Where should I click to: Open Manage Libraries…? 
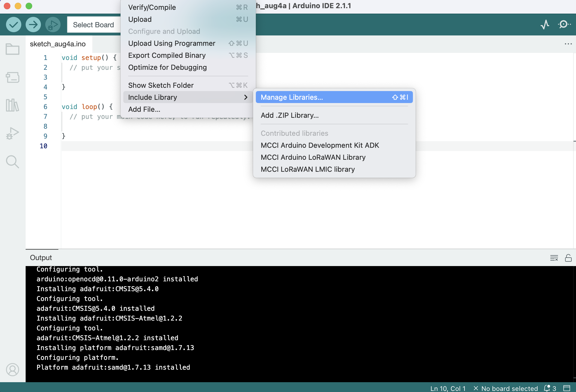334,97
